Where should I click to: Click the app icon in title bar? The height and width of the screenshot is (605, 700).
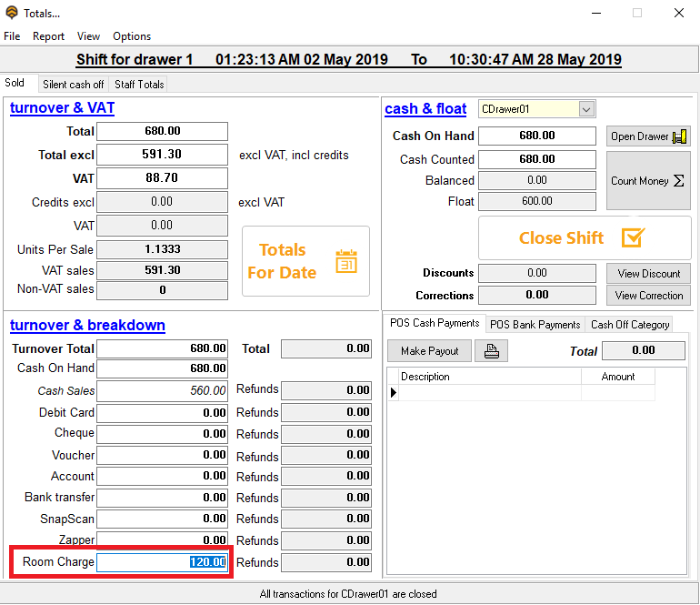[11, 13]
